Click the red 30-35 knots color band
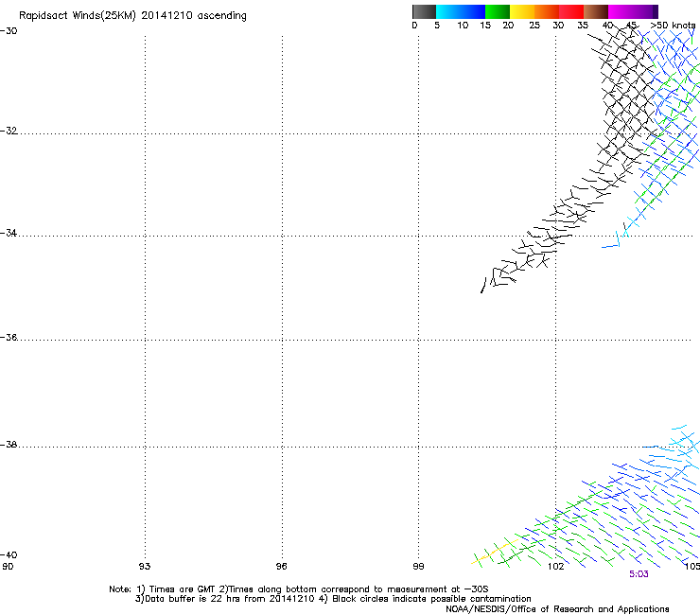700x615 pixels. [x=571, y=11]
